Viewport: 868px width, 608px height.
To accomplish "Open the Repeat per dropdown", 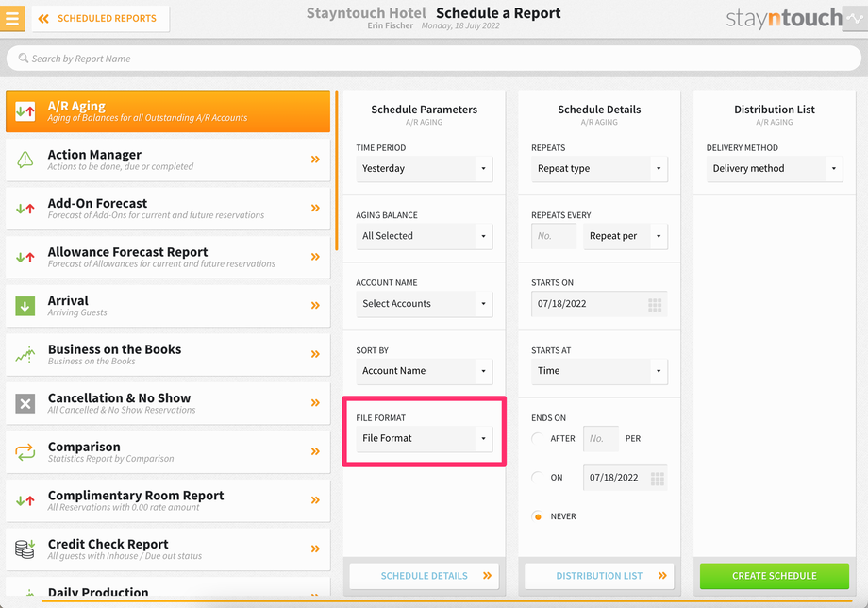I will tap(626, 236).
